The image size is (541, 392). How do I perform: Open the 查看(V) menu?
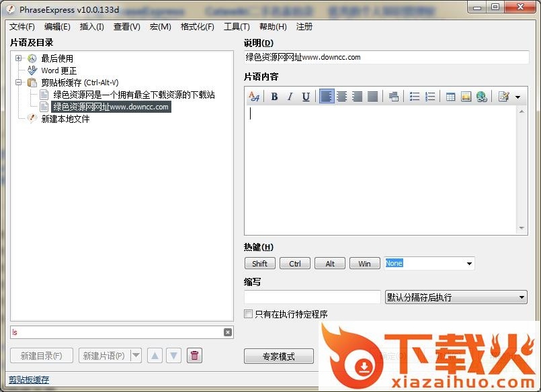127,27
